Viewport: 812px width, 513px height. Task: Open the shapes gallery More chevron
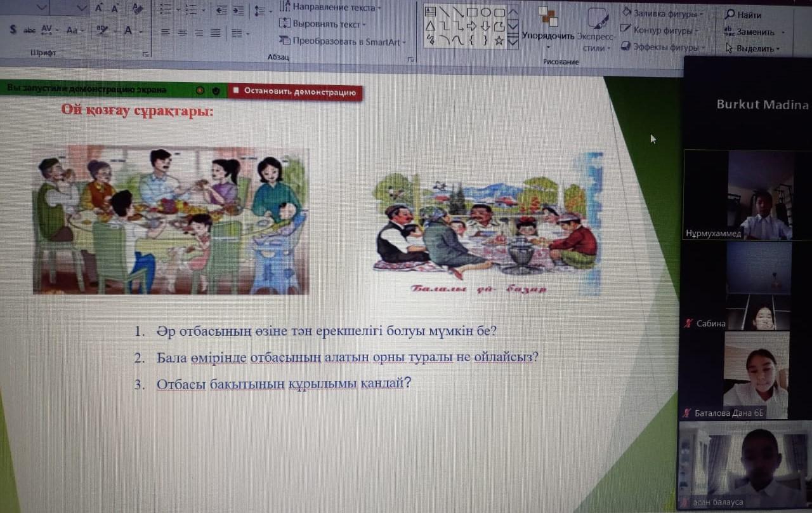pos(512,42)
